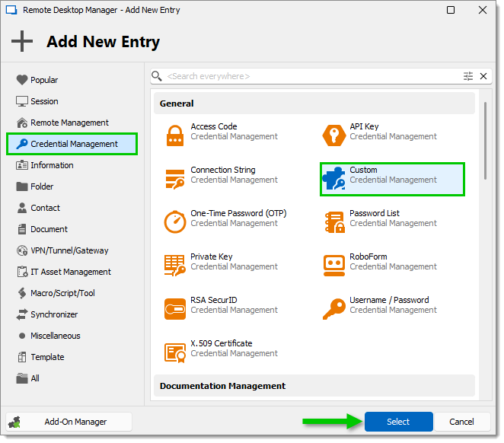
Task: Go to the Information category
Action: click(52, 165)
